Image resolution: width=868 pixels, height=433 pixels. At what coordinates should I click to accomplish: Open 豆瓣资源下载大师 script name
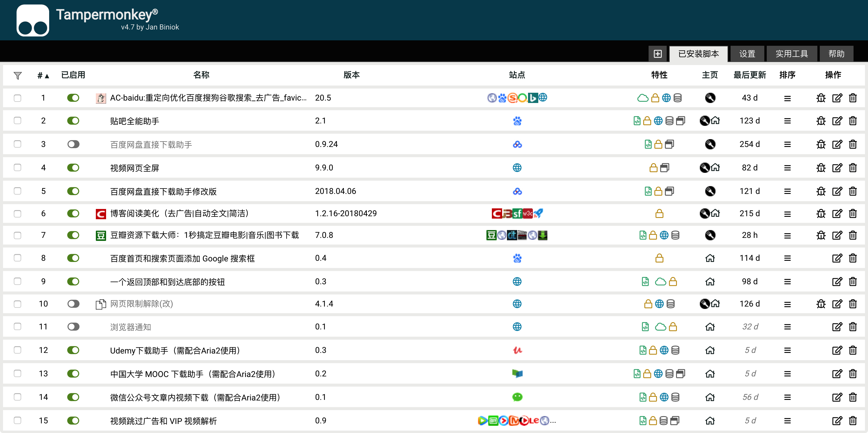click(204, 235)
